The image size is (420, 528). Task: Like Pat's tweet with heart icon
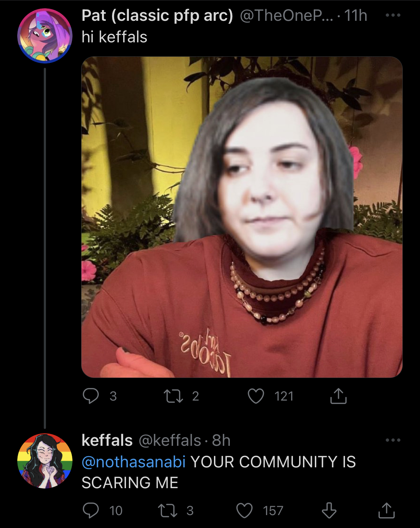(256, 396)
